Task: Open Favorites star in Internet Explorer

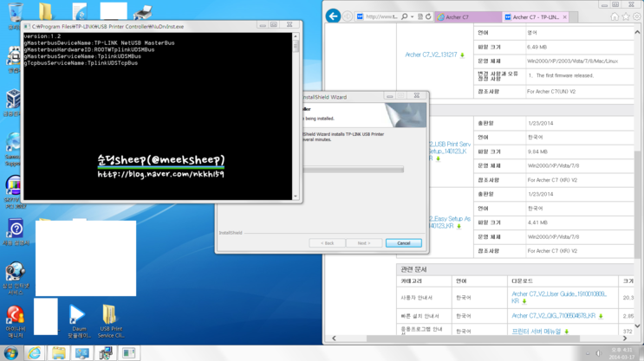Action: (626, 16)
